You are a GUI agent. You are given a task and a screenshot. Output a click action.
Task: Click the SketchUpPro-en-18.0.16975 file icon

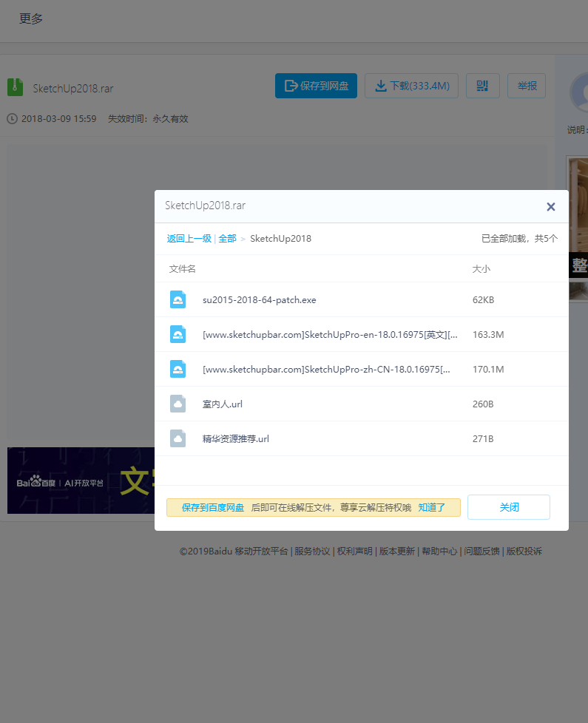pyautogui.click(x=178, y=334)
